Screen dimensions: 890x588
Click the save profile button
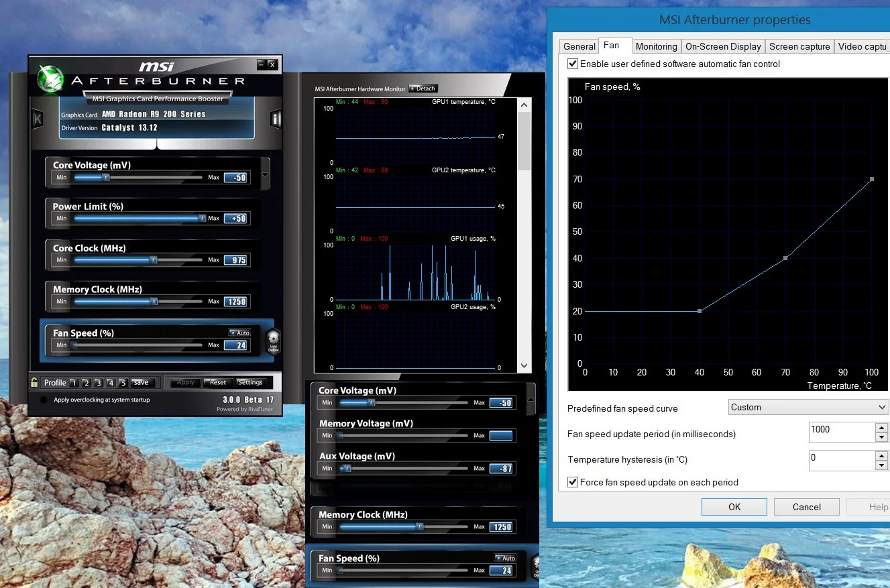pyautogui.click(x=143, y=383)
